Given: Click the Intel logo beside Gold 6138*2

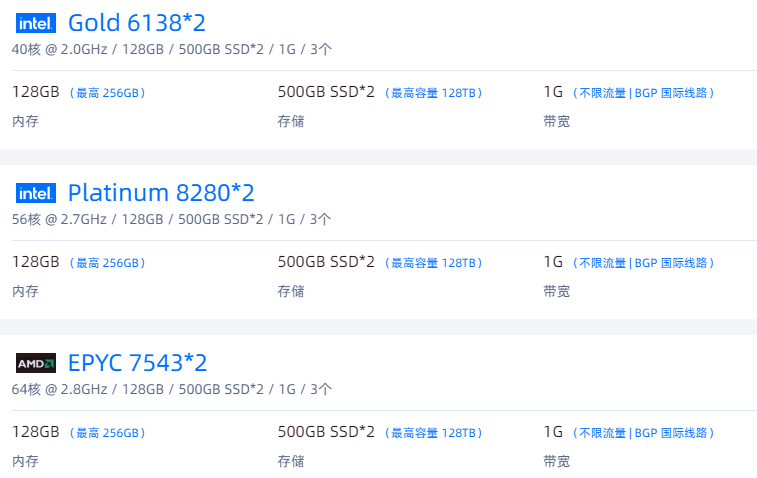Looking at the screenshot, I should point(36,23).
